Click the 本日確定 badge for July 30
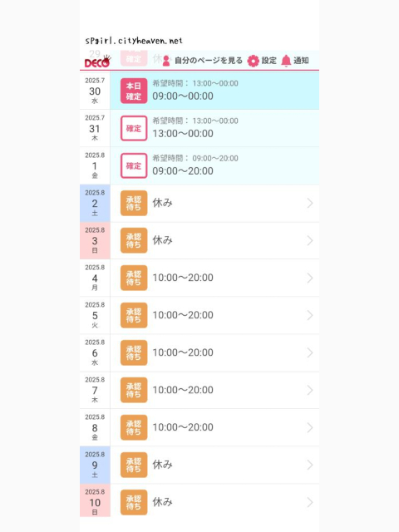 pos(134,91)
